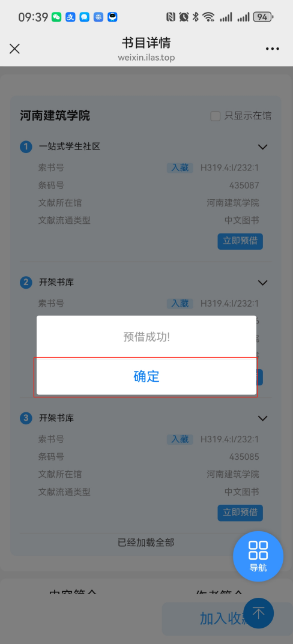Viewport: 293px width, 644px height.
Task: Click 立即预借 for barcode 435085
Action: point(240,513)
